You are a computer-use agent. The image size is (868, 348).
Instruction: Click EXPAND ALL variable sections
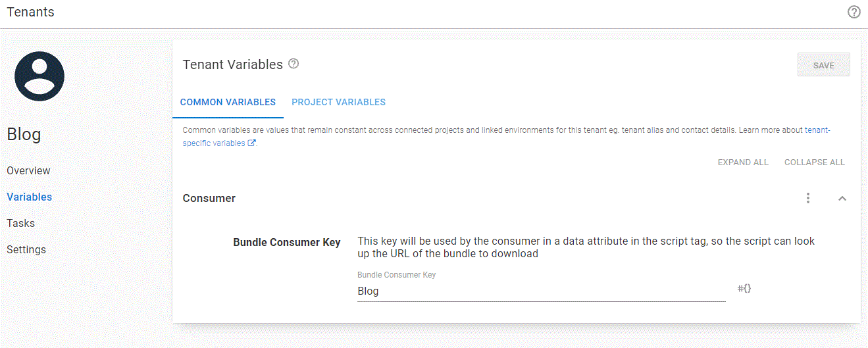743,162
